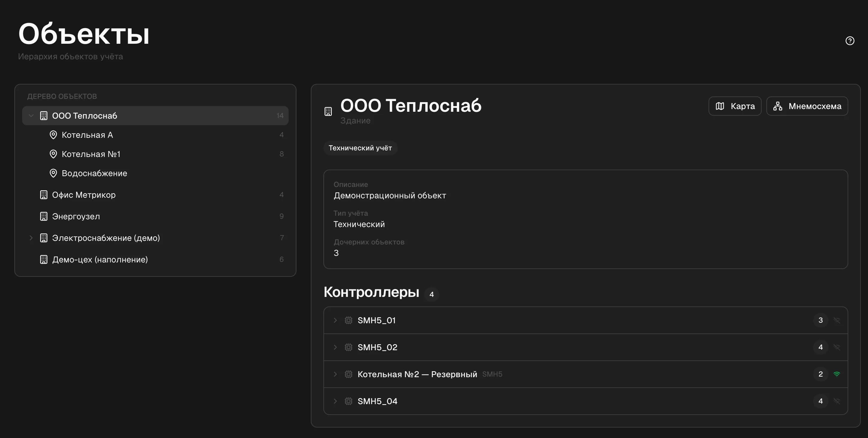Click the chip icon of controller SMH5_01
The height and width of the screenshot is (438, 868).
348,320
